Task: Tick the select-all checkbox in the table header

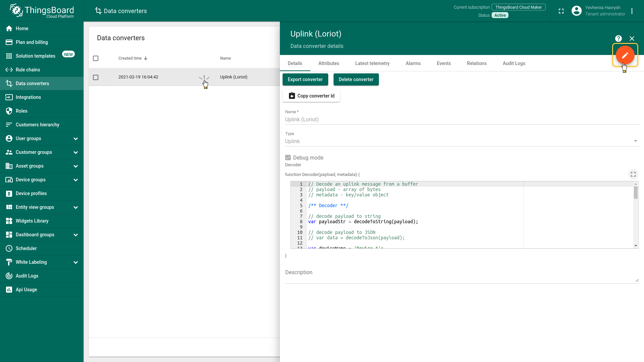Action: [x=96, y=58]
